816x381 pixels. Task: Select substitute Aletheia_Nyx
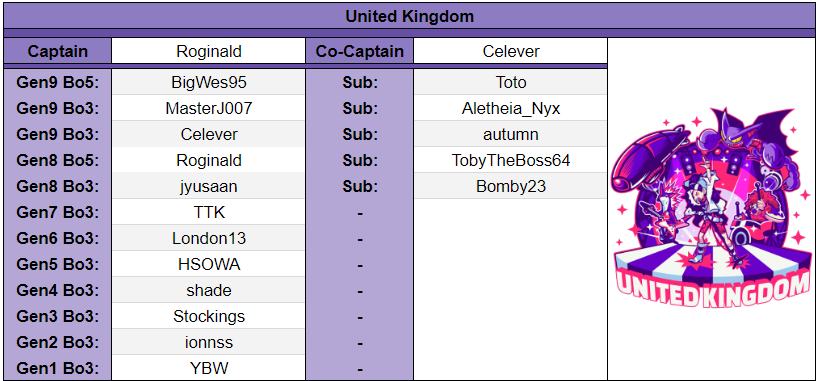[511, 108]
